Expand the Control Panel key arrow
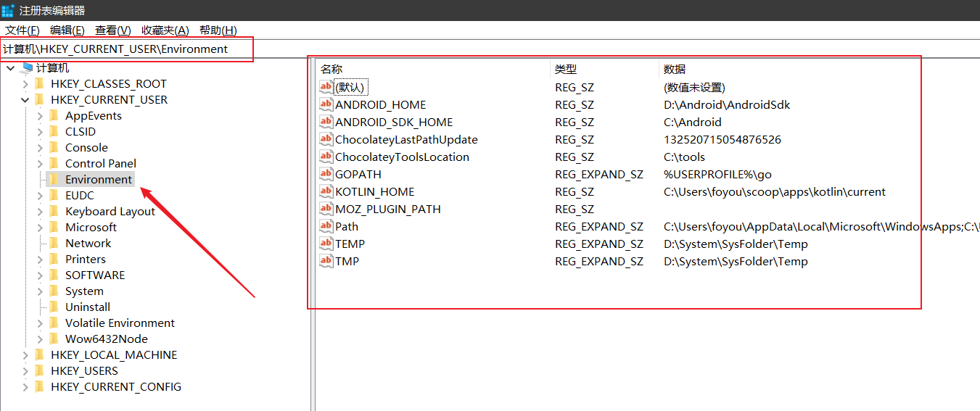 click(x=40, y=164)
